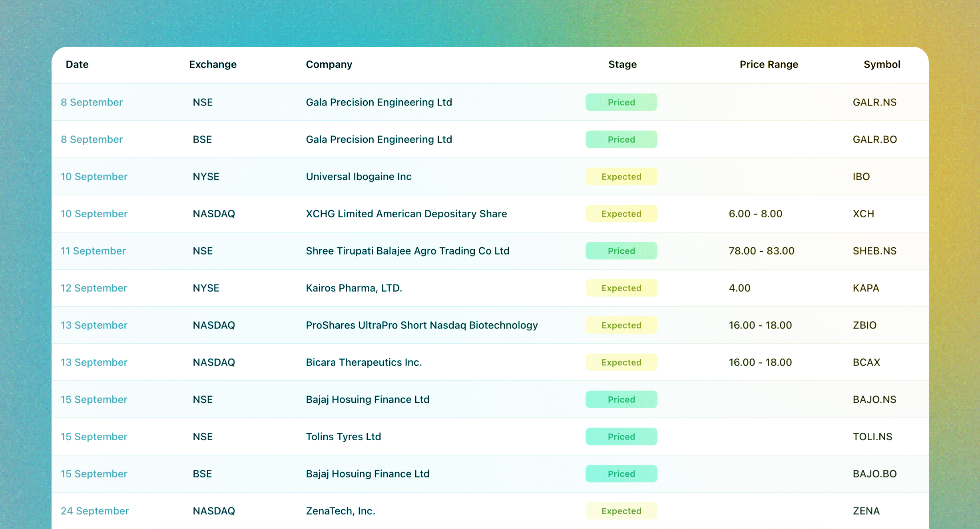The height and width of the screenshot is (529, 980).
Task: Click price range 6.00 - 8.00
Action: (x=755, y=214)
